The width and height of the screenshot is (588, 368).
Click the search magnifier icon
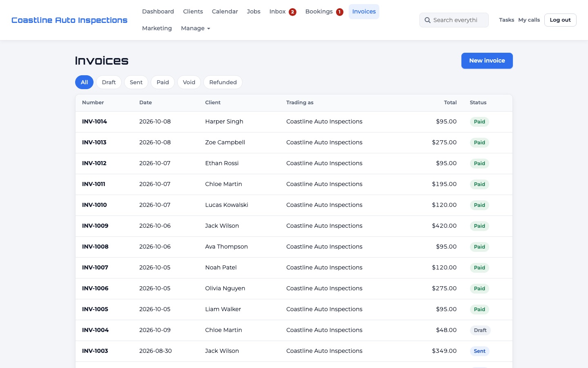(428, 20)
